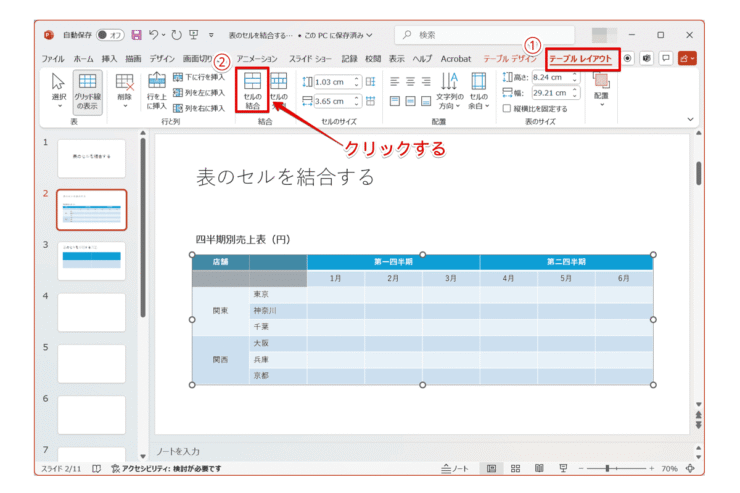Viewport: 740px width, 493px height.
Task: Click the comments speech bubble icon
Action: point(665,58)
